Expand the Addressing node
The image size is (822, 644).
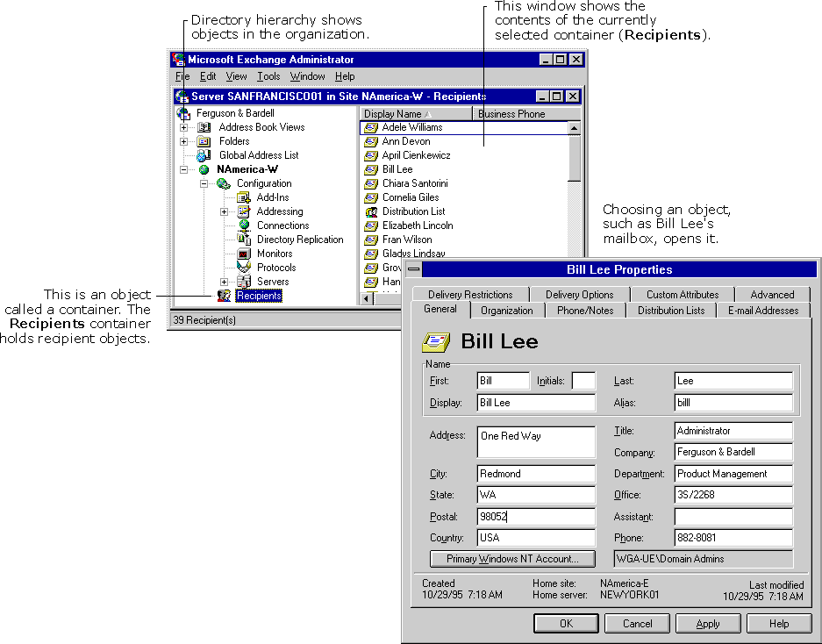coord(224,211)
